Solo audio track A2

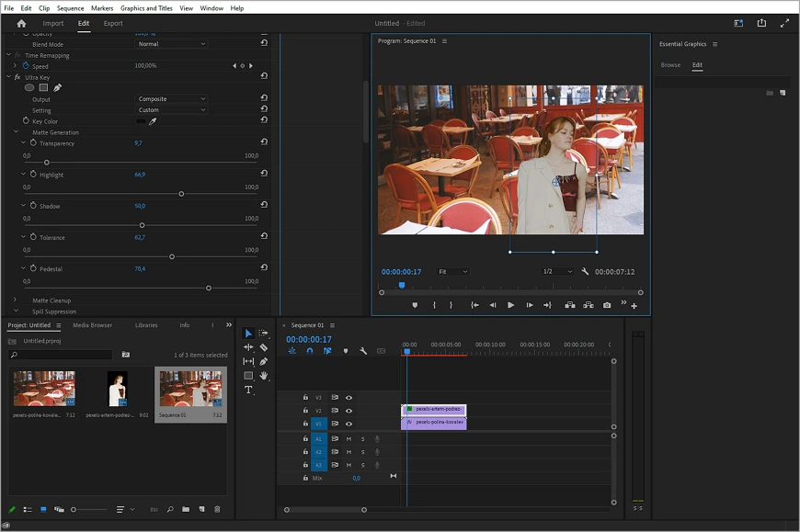click(x=362, y=452)
